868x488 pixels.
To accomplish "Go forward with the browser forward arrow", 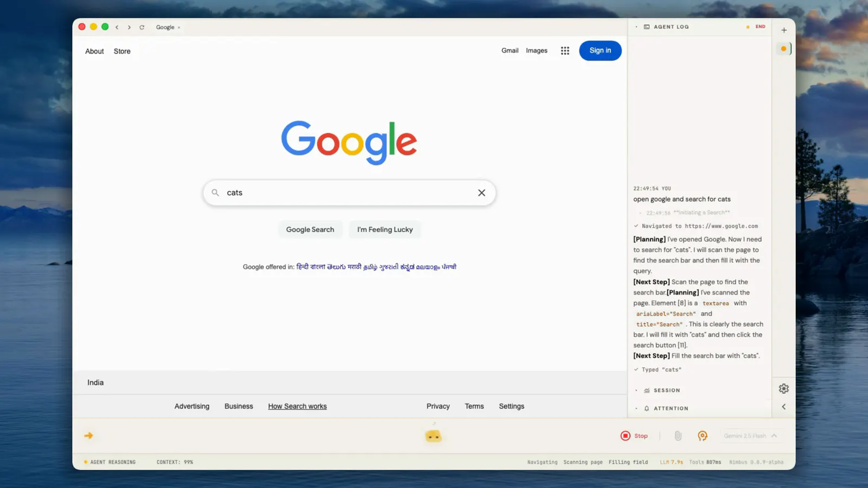I will 129,27.
